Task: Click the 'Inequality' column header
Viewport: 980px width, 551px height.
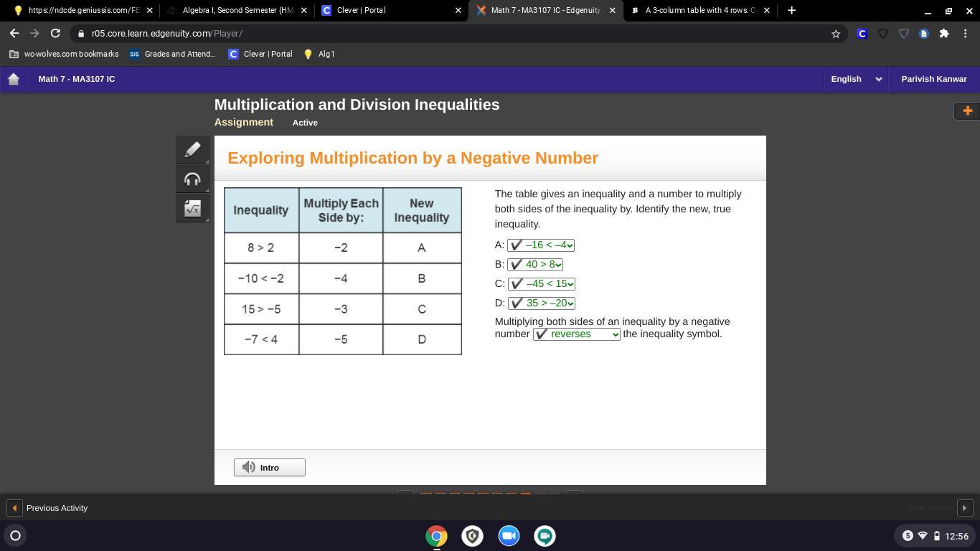Action: point(261,210)
